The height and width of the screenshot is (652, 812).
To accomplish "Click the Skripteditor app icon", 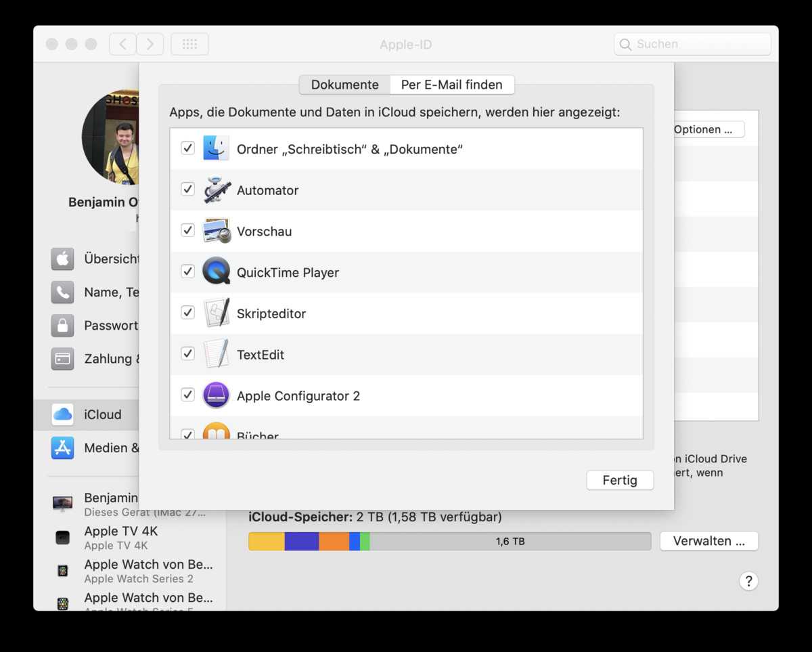I will click(x=217, y=313).
